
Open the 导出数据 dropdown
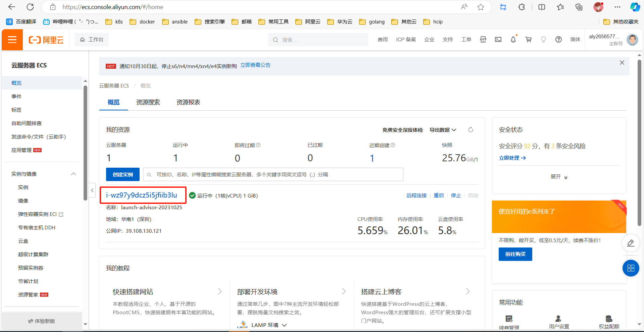[x=443, y=130]
